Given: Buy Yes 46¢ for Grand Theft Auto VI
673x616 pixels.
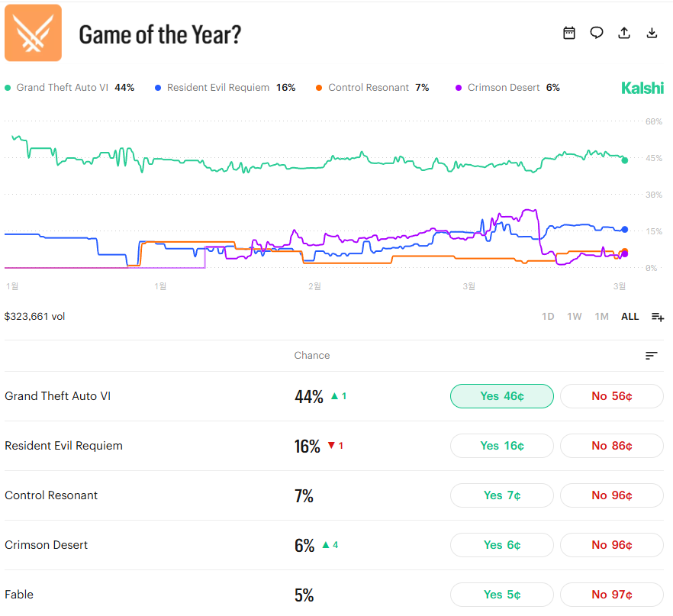Looking at the screenshot, I should pos(501,396).
